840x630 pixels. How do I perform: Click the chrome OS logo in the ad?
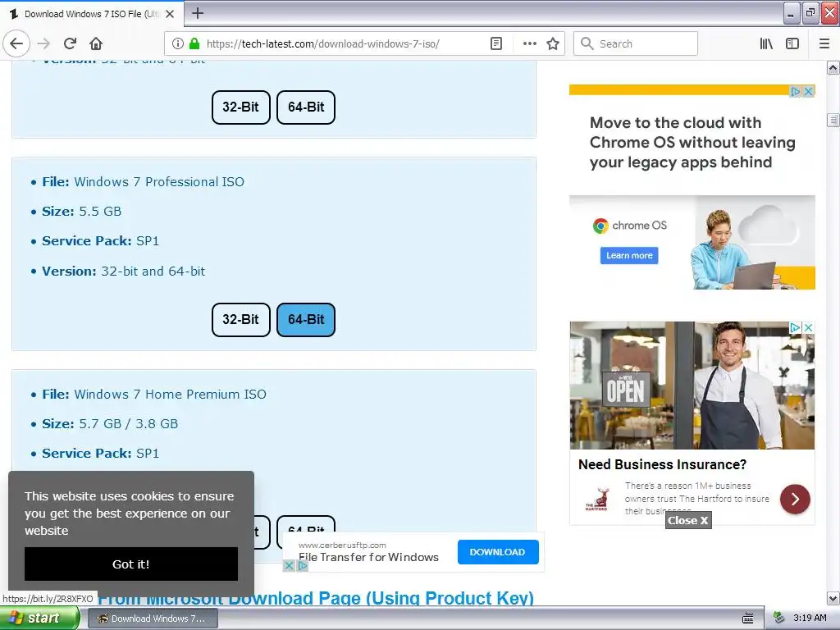coord(630,226)
